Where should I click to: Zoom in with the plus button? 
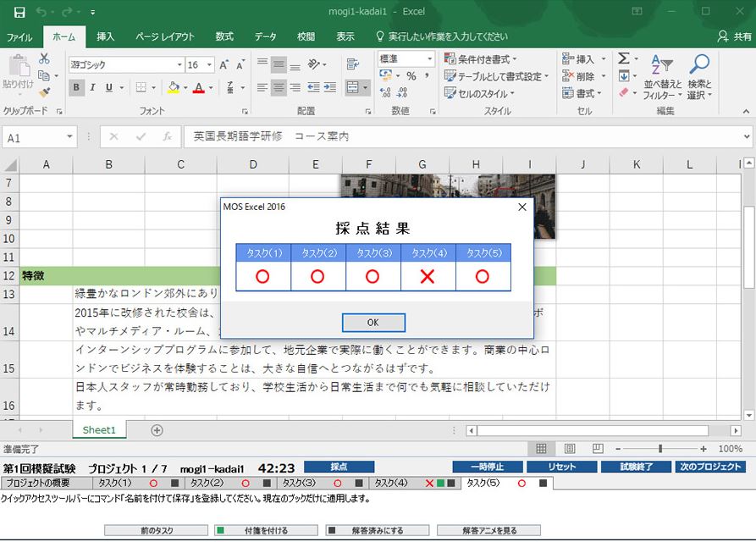pyautogui.click(x=704, y=449)
